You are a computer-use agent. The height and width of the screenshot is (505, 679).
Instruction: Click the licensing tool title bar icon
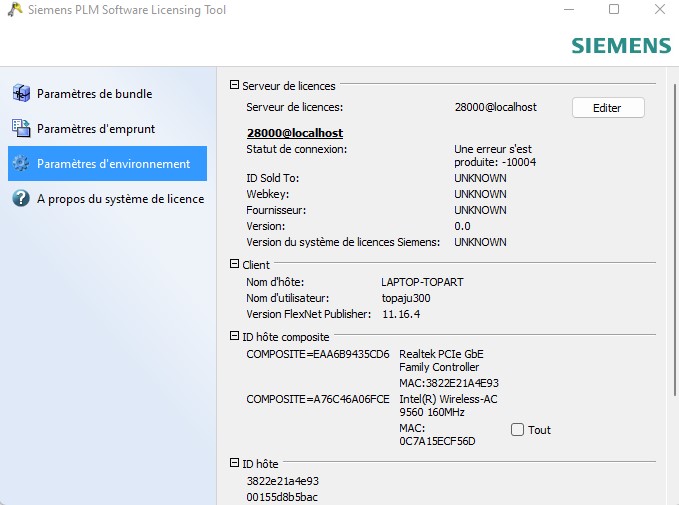point(15,9)
